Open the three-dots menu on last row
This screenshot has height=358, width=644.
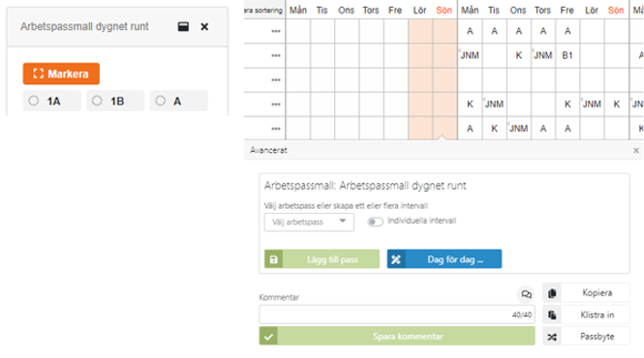[x=276, y=129]
